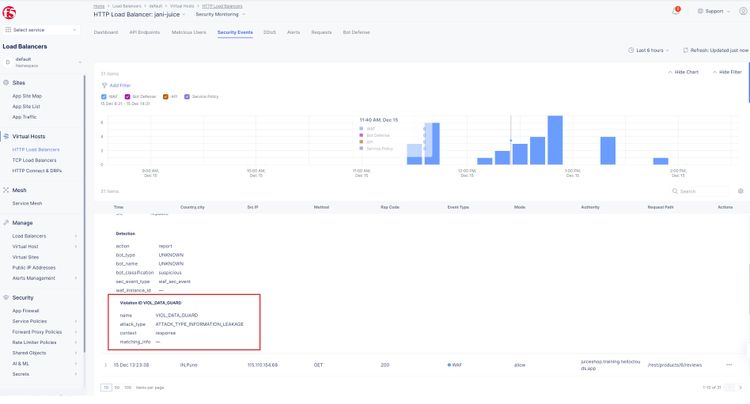The image size is (750, 404).
Task: Click the Sites section icon in sidebar
Action: pos(7,83)
